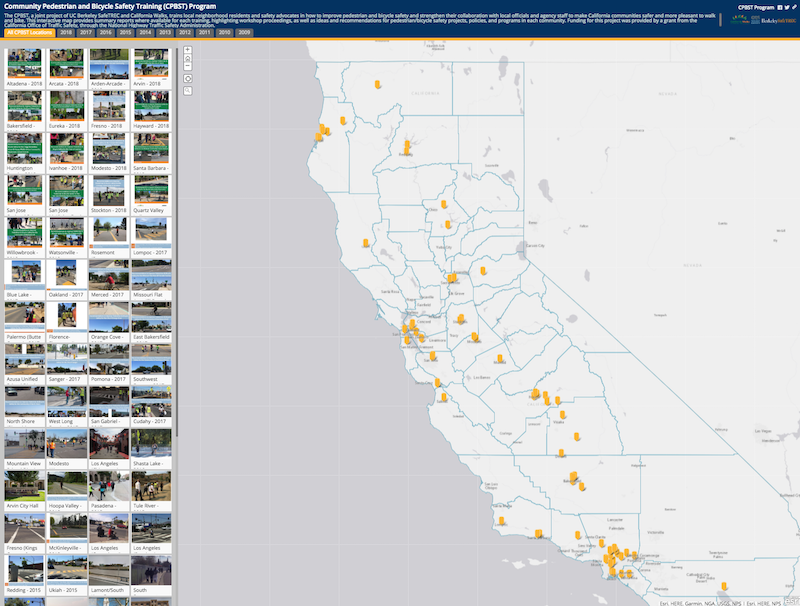This screenshot has height=606, width=800.
Task: Select the map marker at Chico
Action: click(444, 205)
